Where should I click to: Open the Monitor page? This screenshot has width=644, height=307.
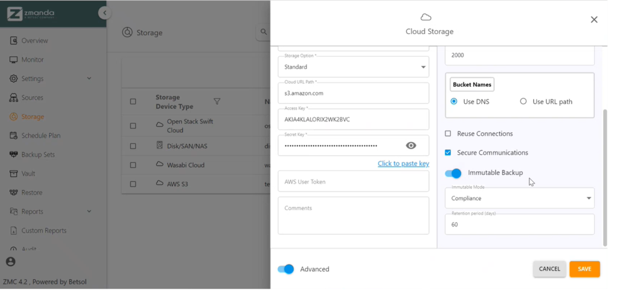click(x=33, y=60)
